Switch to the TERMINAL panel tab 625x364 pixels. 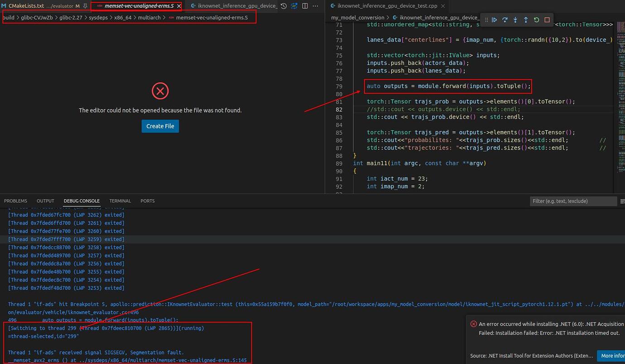[x=120, y=201]
